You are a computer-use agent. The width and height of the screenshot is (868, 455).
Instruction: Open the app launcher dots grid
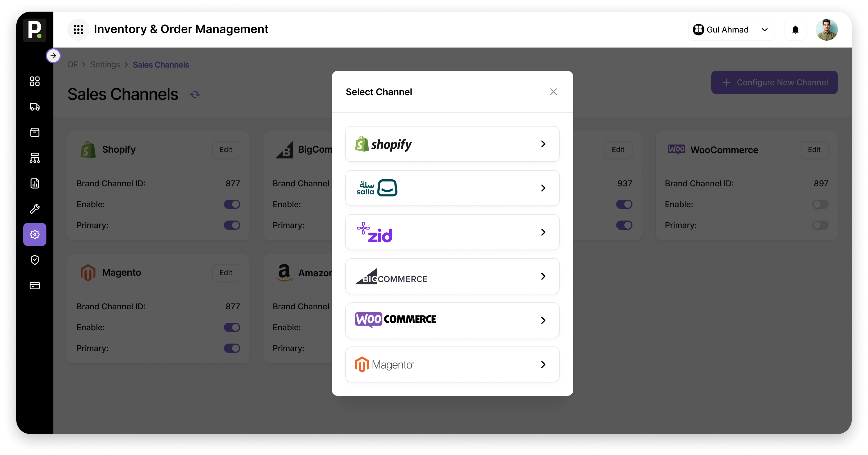(78, 29)
